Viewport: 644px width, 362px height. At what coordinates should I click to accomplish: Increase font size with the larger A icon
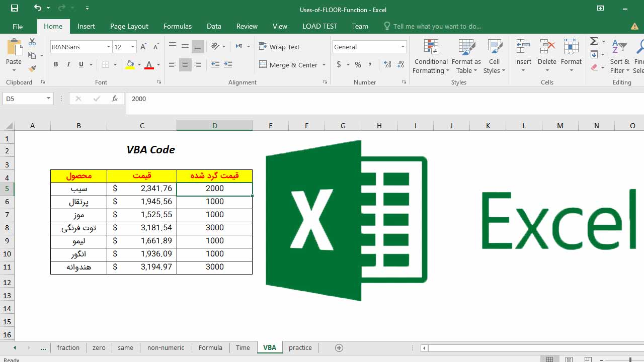143,47
